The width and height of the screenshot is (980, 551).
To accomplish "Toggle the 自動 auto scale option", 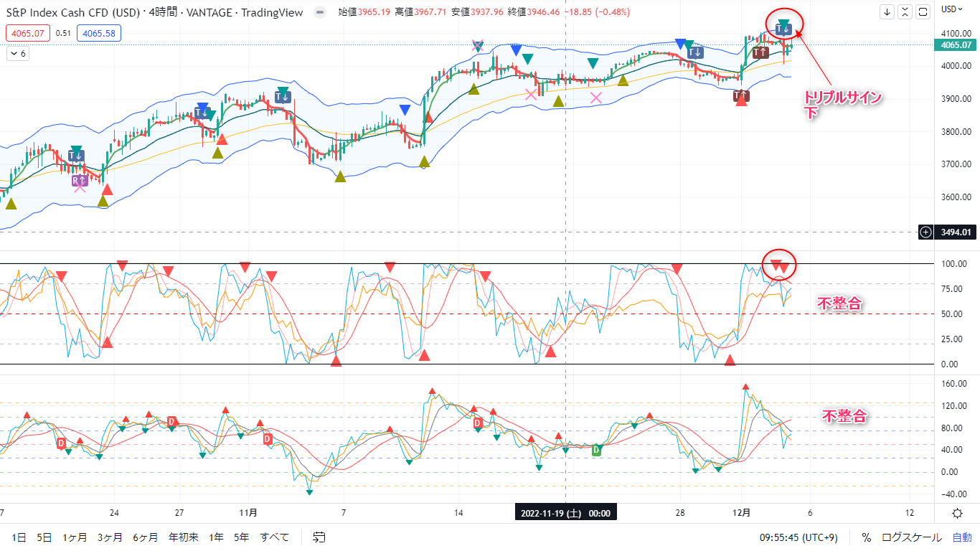I will pos(962,537).
